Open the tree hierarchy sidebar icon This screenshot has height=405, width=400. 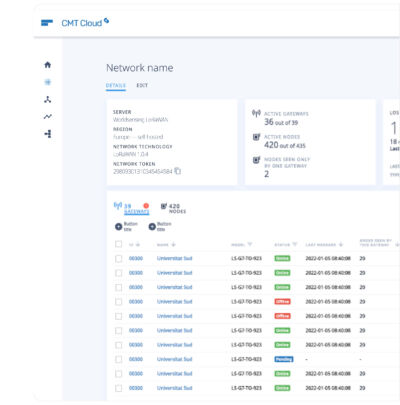pos(48,134)
